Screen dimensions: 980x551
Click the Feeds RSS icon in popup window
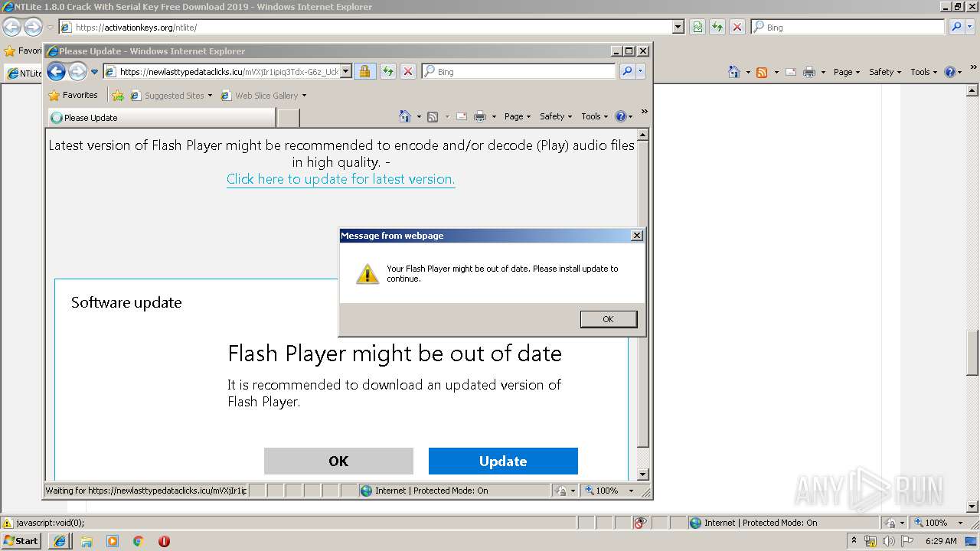tap(433, 116)
